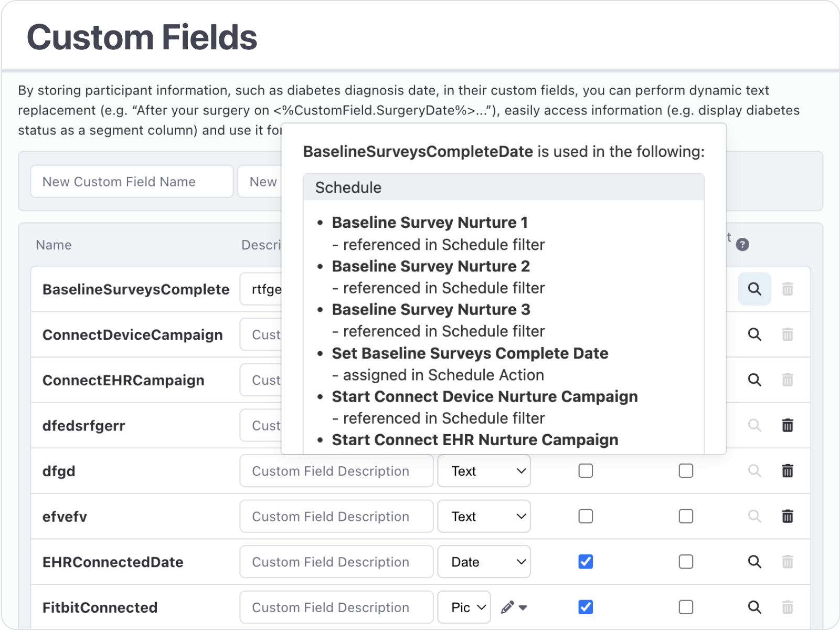Click the description field for FitbitConnected
Screen dimensions: 840x630
point(336,607)
